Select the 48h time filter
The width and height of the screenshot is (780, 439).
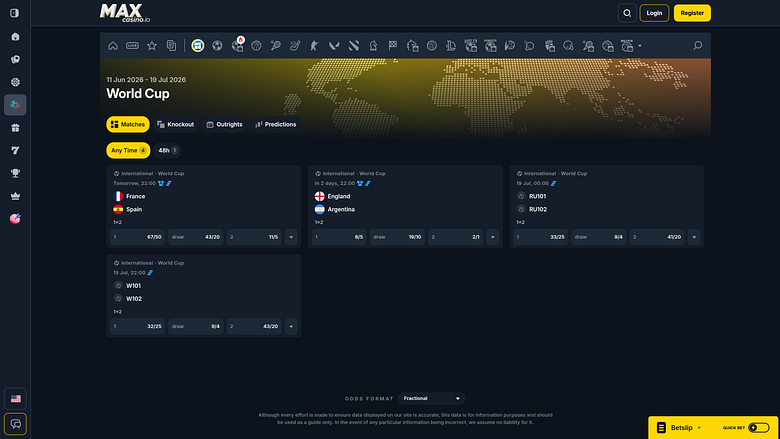click(x=168, y=150)
